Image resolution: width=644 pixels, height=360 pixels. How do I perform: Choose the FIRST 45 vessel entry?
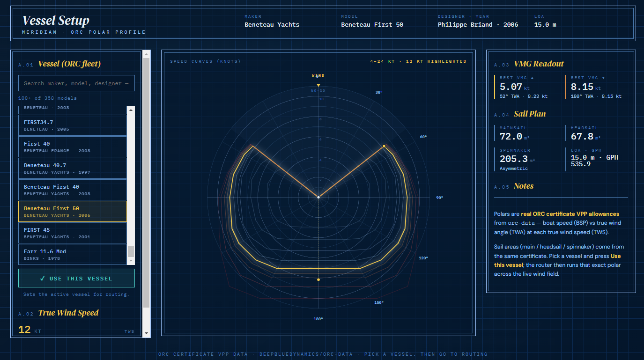click(x=73, y=233)
